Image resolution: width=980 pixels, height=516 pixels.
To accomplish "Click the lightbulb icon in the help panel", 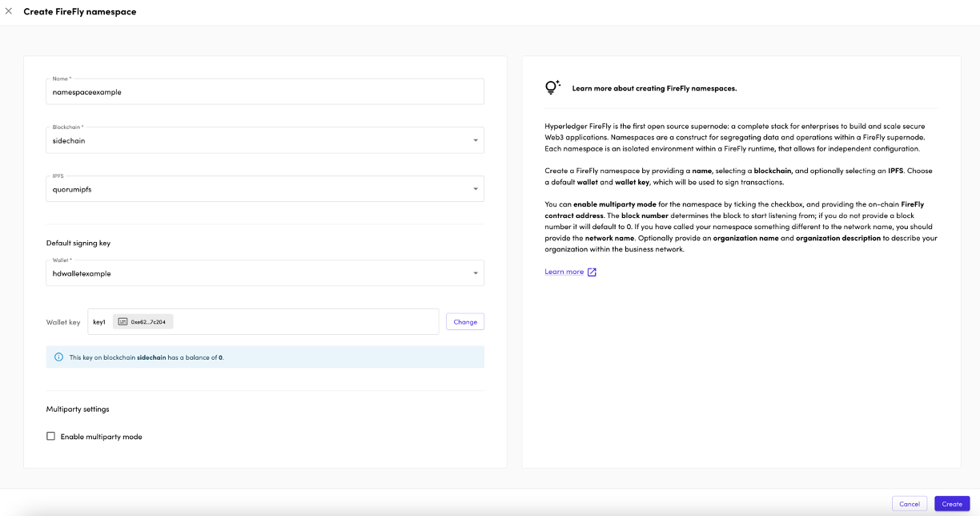I will (x=552, y=87).
